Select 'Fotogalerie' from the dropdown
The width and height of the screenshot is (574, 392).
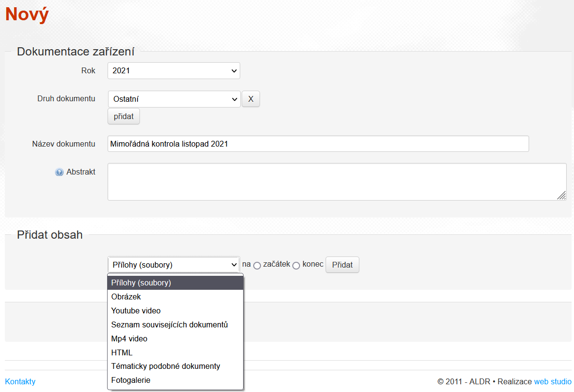[x=131, y=380]
